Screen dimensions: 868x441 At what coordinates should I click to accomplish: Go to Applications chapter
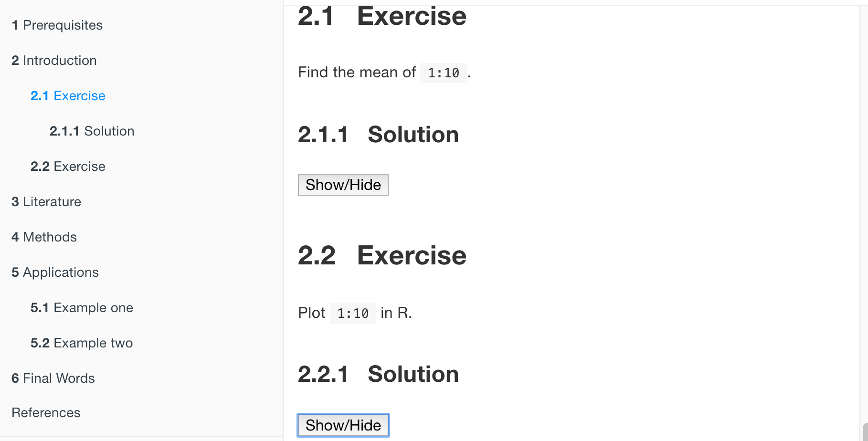(55, 273)
